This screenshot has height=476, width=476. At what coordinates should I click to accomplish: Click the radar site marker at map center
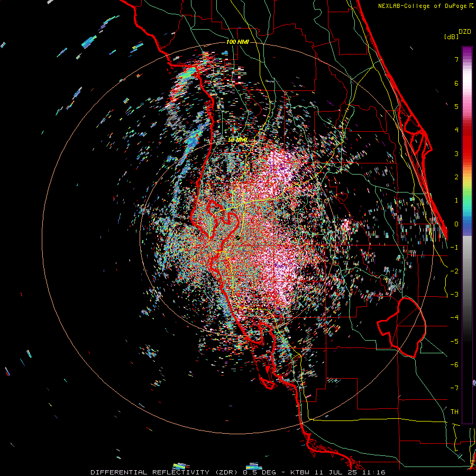237,237
